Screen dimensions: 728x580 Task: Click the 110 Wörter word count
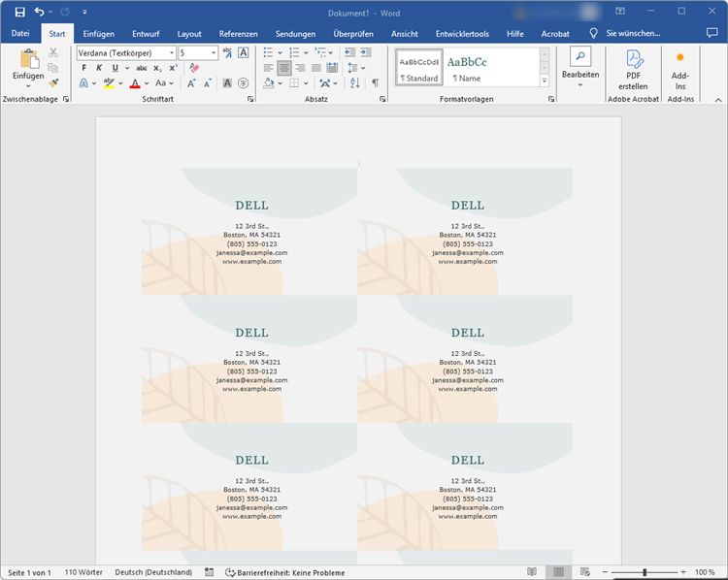(x=85, y=572)
